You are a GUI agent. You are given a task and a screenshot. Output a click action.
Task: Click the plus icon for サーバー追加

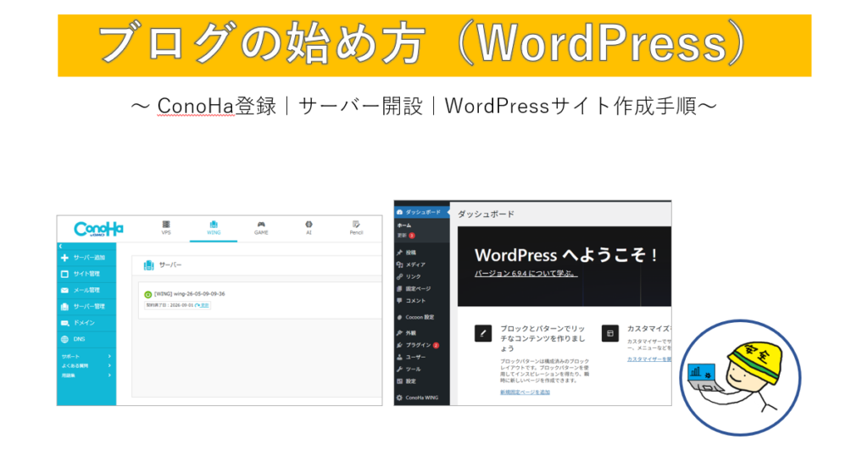tap(64, 258)
